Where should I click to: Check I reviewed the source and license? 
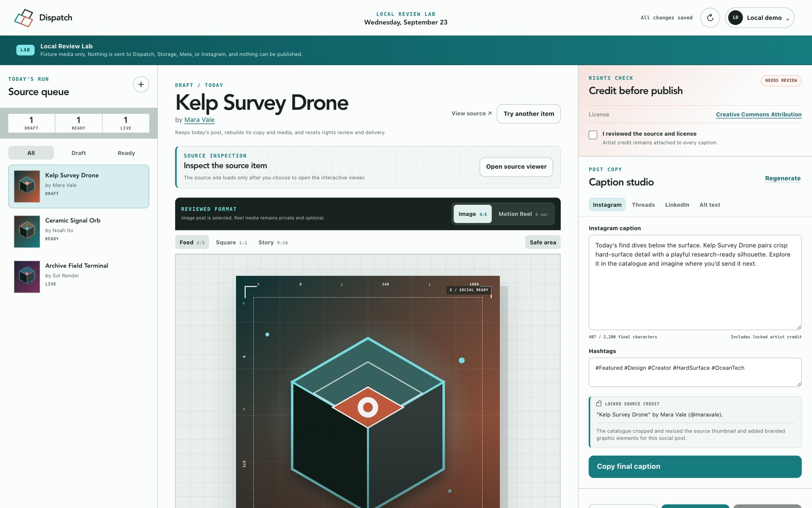click(x=593, y=135)
